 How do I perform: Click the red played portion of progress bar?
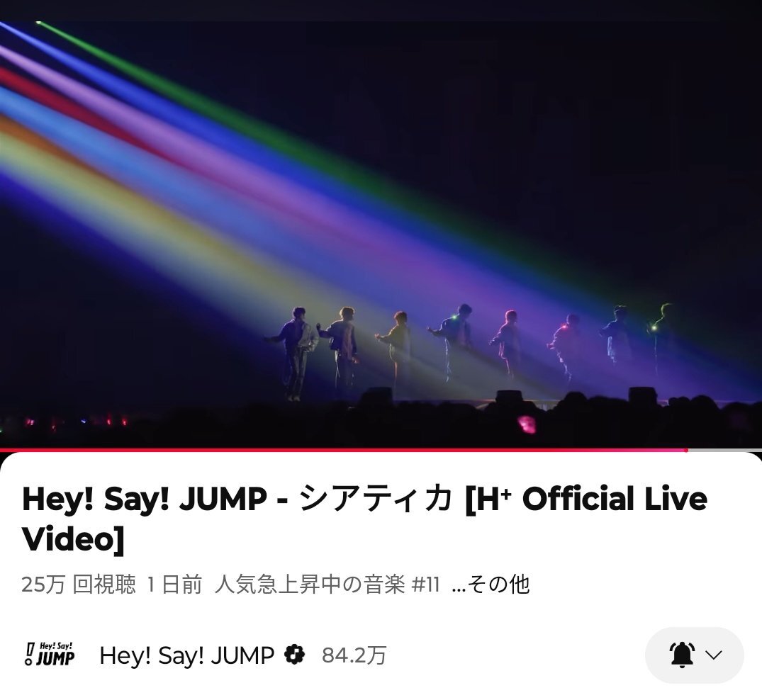[x=342, y=451]
